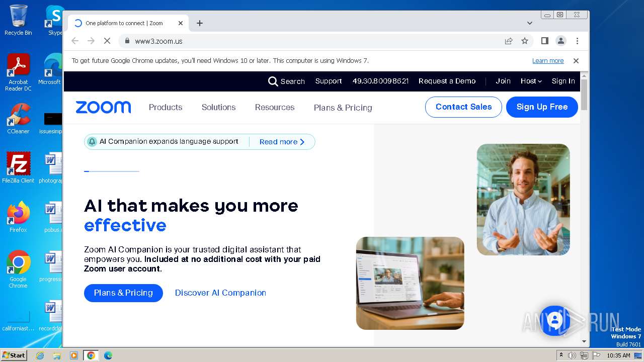Toggle Chrome side panel
This screenshot has height=362, width=644.
click(x=544, y=41)
